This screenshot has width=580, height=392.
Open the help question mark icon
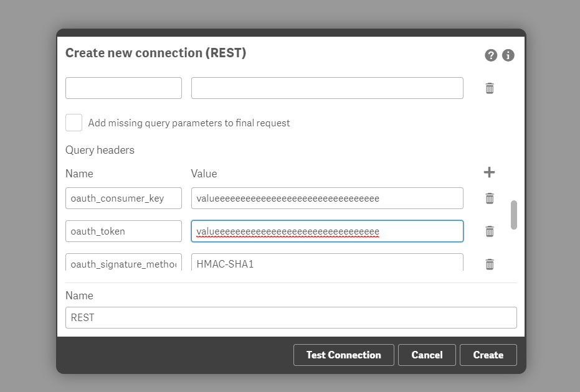(x=491, y=55)
